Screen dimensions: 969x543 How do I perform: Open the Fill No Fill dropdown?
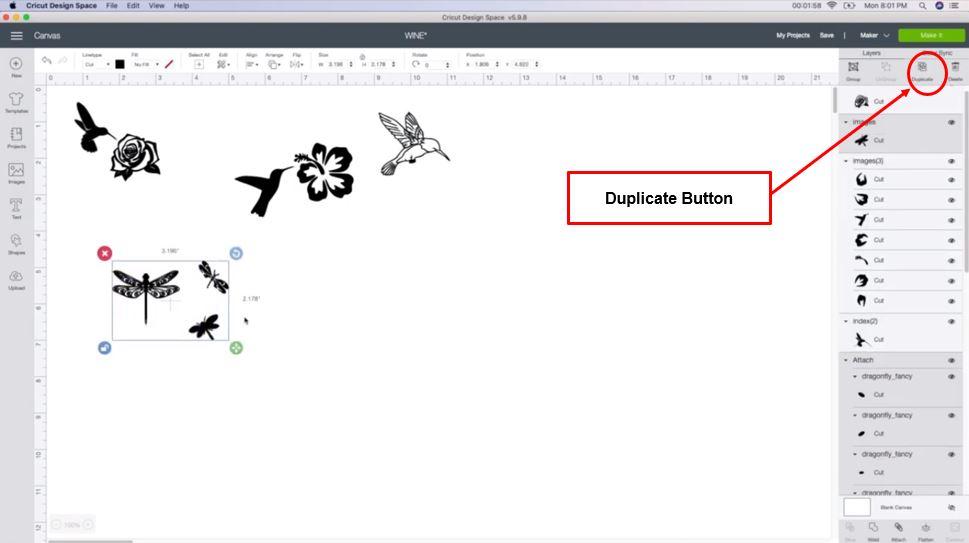point(146,64)
